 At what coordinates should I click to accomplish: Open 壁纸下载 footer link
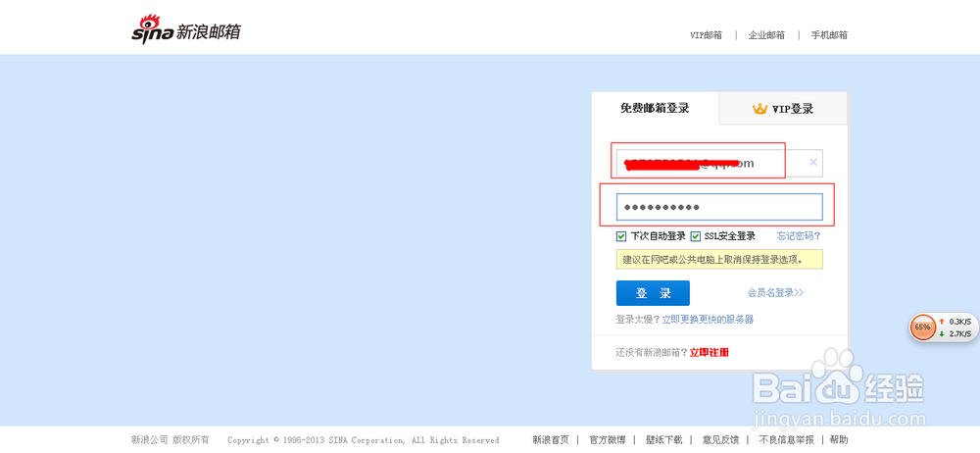pyautogui.click(x=664, y=440)
